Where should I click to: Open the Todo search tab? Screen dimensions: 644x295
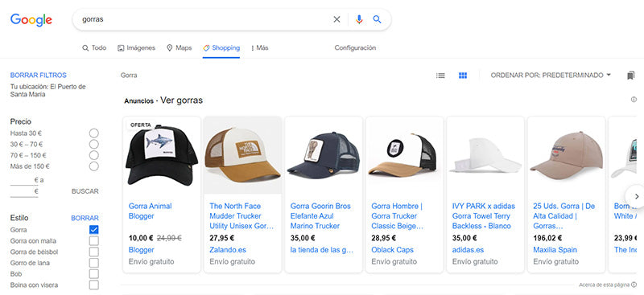[x=94, y=48]
